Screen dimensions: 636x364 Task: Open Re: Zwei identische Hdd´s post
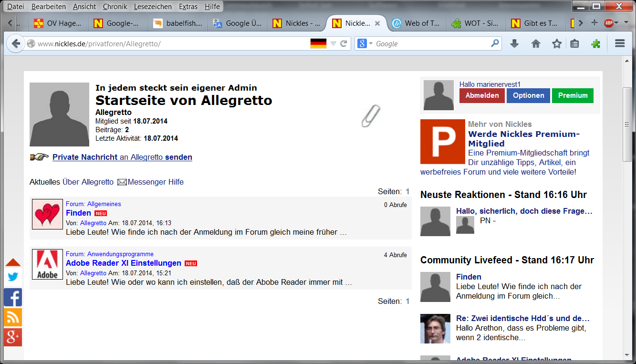523,318
